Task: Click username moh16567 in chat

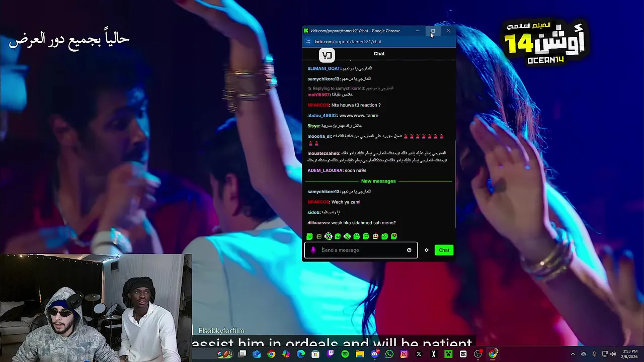Action: point(318,95)
